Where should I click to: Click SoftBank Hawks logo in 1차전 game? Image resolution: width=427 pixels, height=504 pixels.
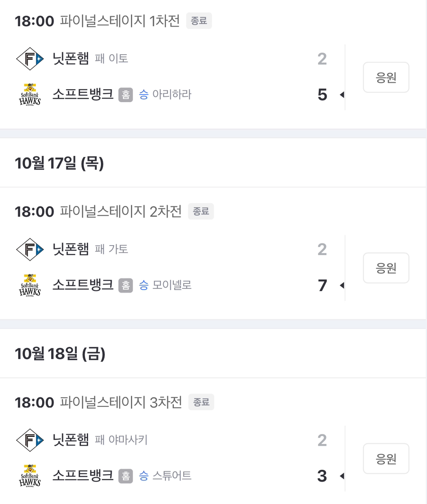(x=30, y=95)
